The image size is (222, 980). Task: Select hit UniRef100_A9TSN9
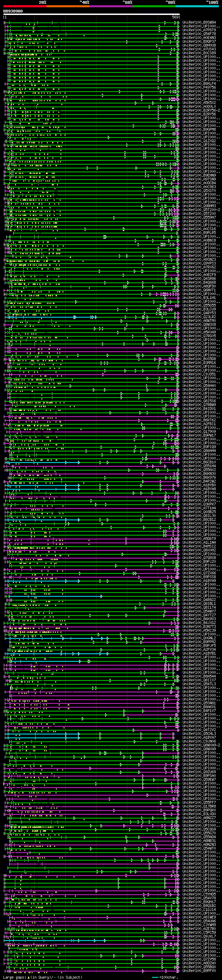199,179
